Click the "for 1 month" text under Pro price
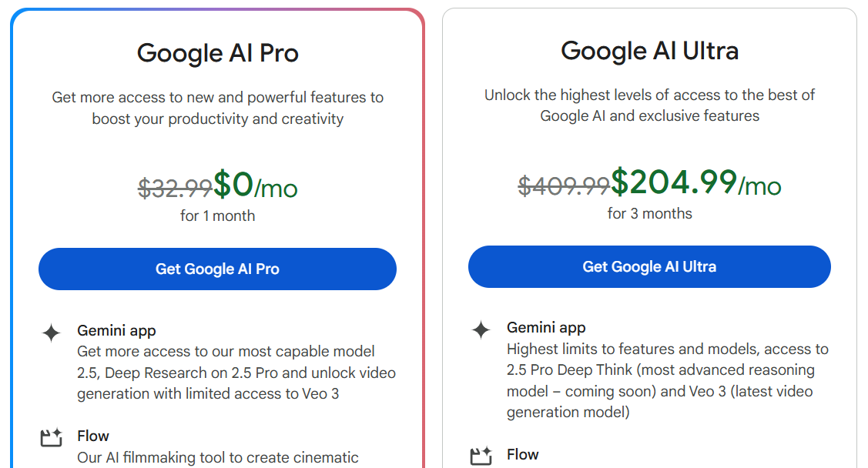 click(x=217, y=216)
